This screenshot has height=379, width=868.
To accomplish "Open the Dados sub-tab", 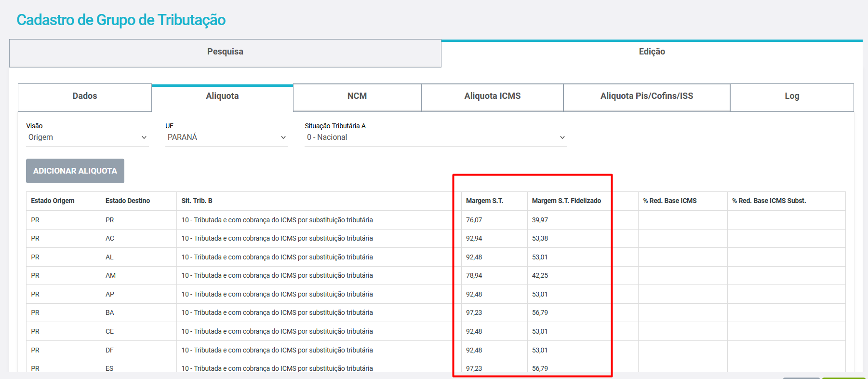I will [85, 97].
